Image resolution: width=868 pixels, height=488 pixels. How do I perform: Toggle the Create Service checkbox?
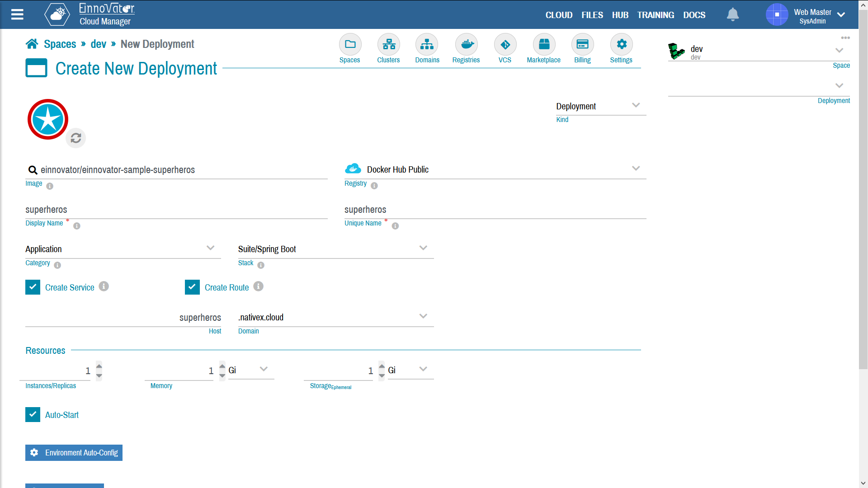point(33,286)
